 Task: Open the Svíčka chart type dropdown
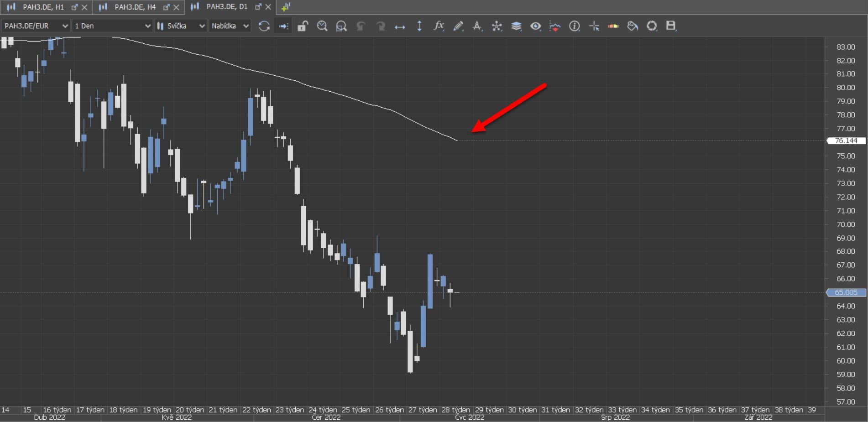(181, 26)
